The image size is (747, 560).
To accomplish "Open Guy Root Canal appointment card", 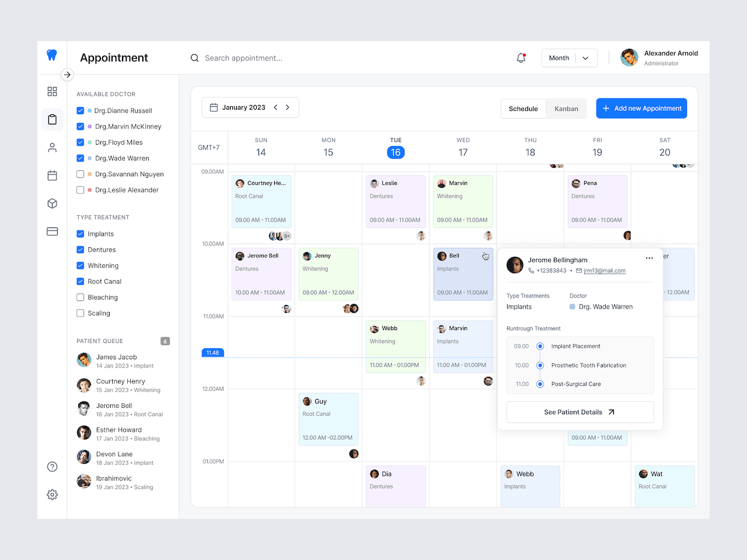I will click(x=329, y=419).
